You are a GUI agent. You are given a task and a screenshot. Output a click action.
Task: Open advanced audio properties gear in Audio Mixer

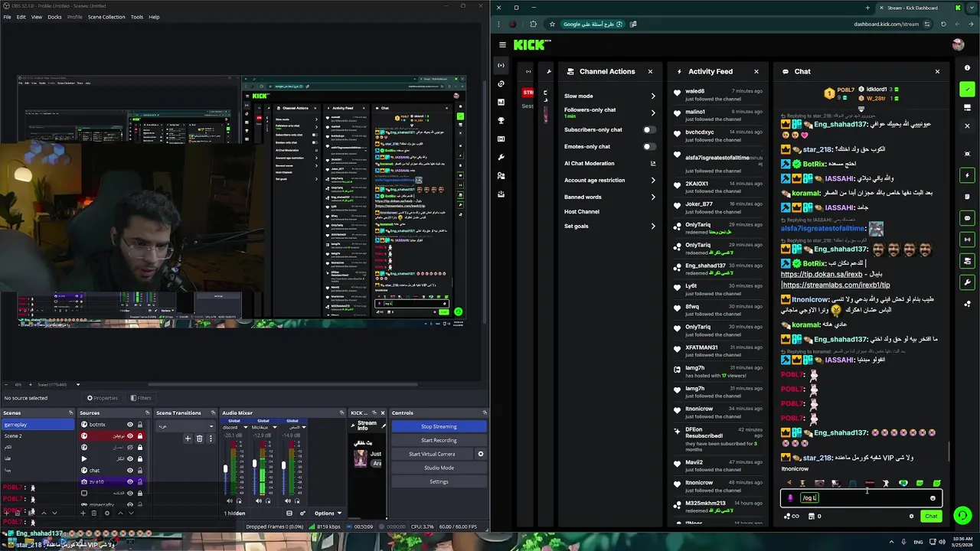pyautogui.click(x=302, y=513)
